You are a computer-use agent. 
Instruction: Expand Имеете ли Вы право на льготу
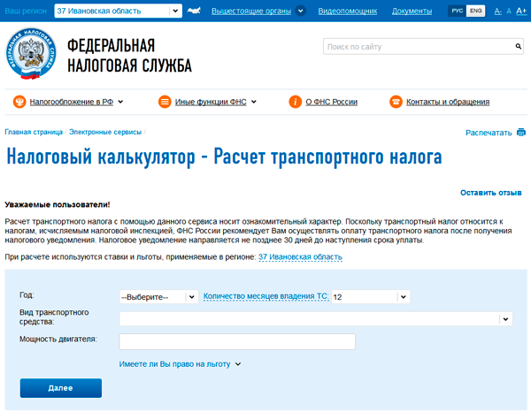tap(180, 364)
